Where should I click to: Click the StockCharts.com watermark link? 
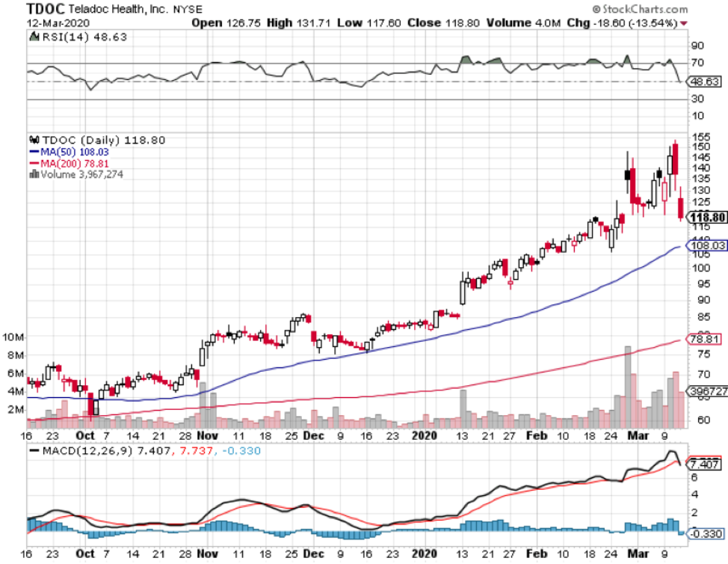(640, 9)
